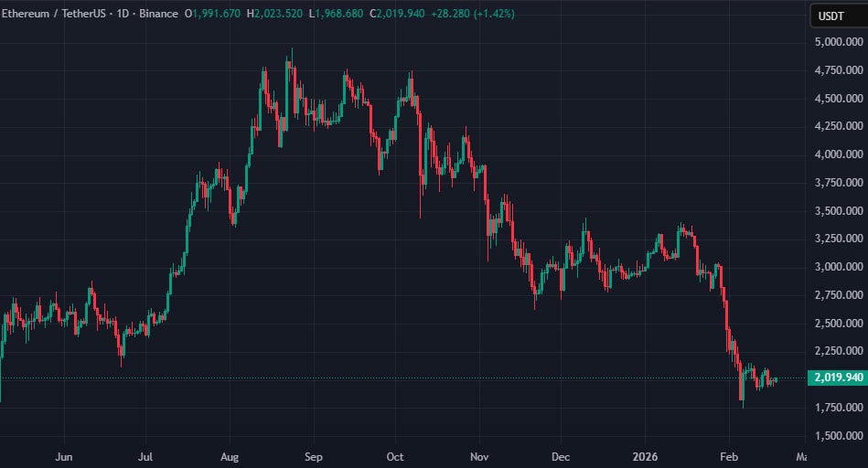Click the Ethereum / TetherUS symbol title

(x=54, y=14)
